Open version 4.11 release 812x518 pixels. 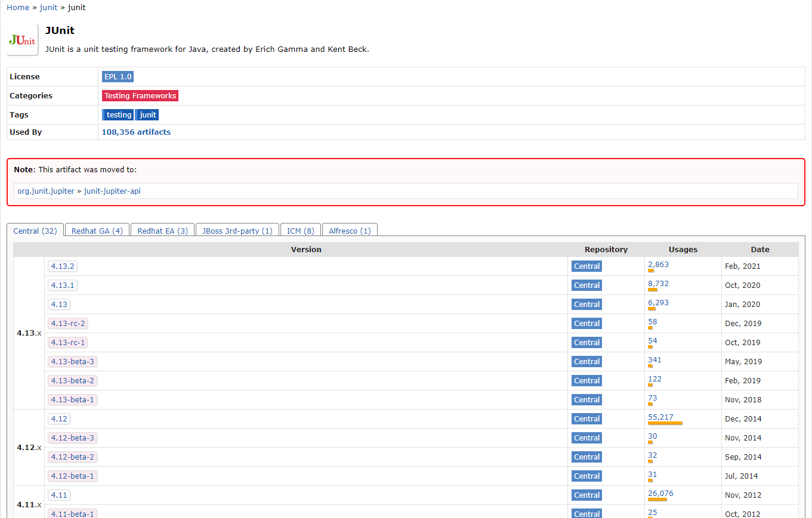(59, 495)
